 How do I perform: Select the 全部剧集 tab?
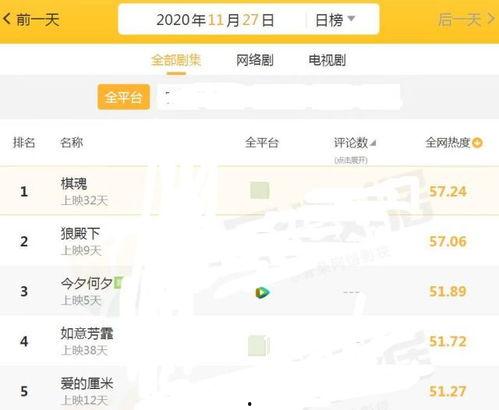(x=176, y=60)
